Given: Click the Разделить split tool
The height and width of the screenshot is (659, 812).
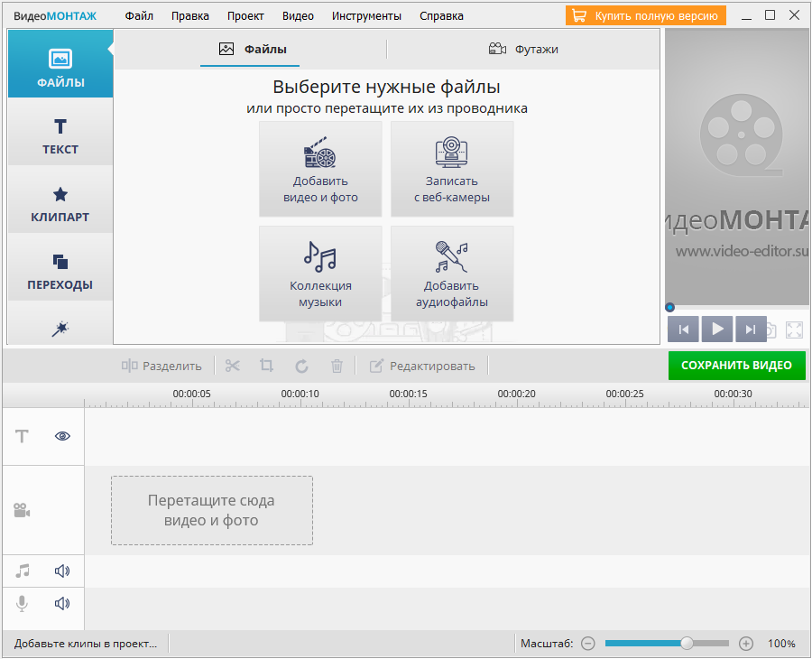Looking at the screenshot, I should (x=161, y=367).
